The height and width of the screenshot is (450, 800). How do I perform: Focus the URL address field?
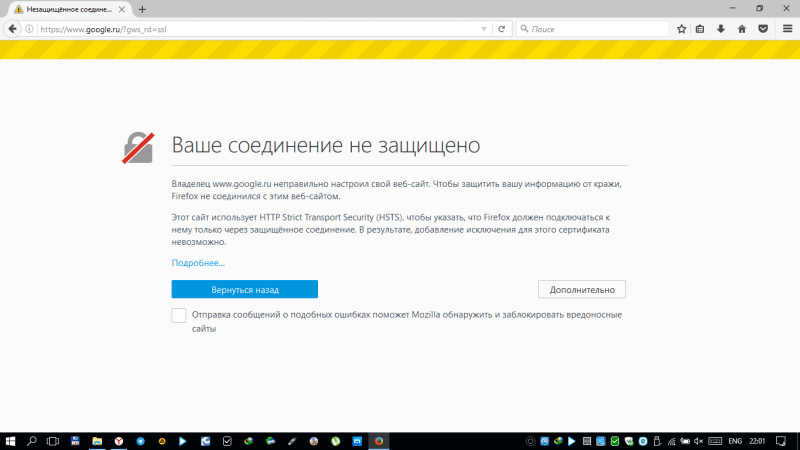pyautogui.click(x=258, y=29)
